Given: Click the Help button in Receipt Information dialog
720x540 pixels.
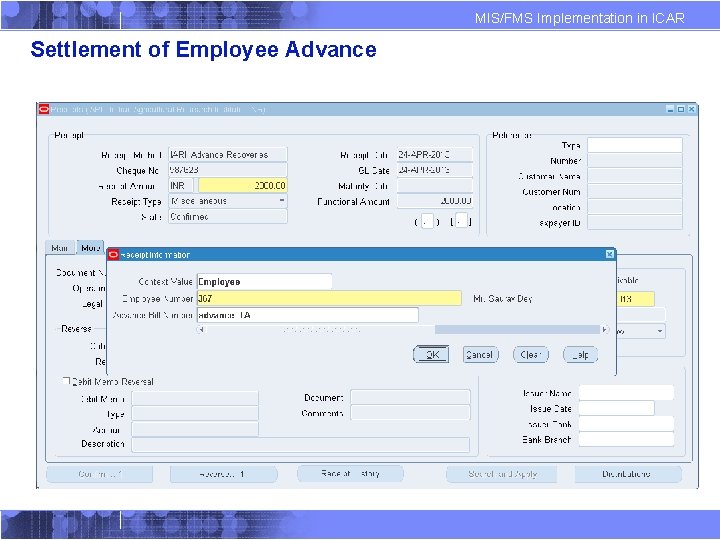Looking at the screenshot, I should pyautogui.click(x=580, y=354).
